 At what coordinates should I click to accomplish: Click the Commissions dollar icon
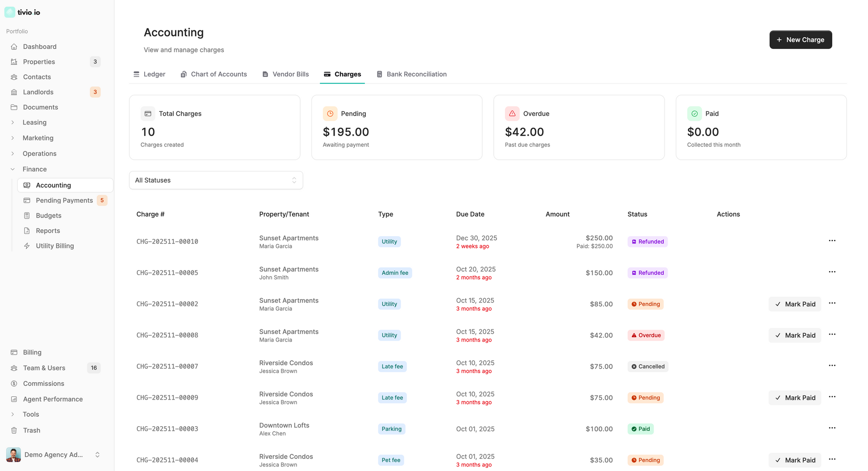coord(14,384)
